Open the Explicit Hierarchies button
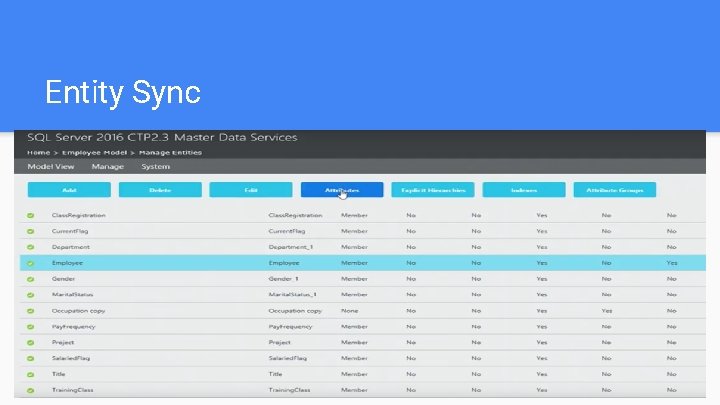The image size is (720, 405). 433,190
